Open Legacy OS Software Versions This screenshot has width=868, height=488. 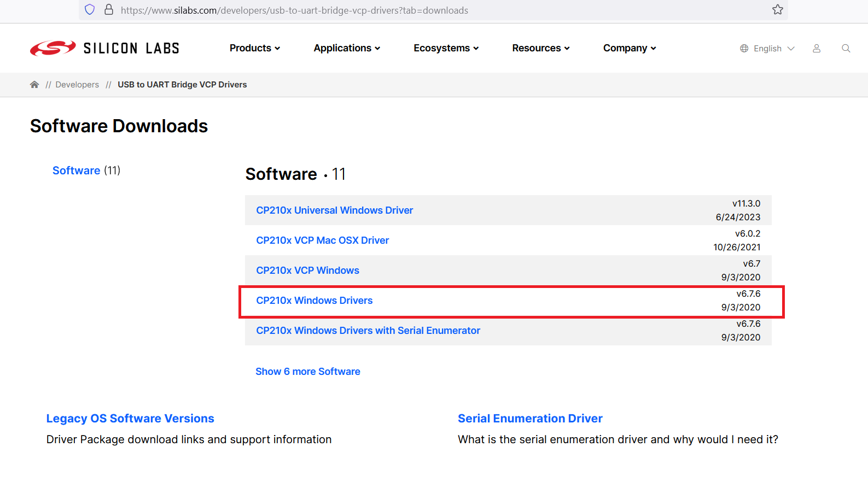coord(130,419)
